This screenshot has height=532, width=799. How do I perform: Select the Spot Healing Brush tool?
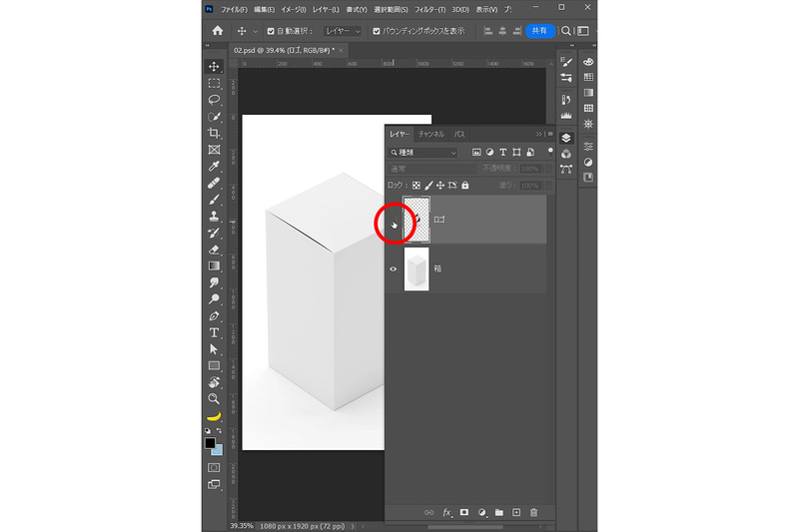214,183
